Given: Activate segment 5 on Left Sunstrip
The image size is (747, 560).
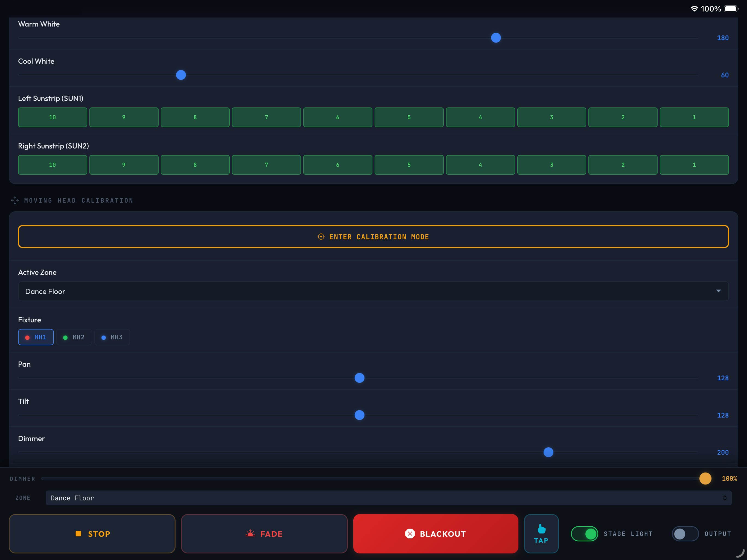Looking at the screenshot, I should [x=409, y=117].
